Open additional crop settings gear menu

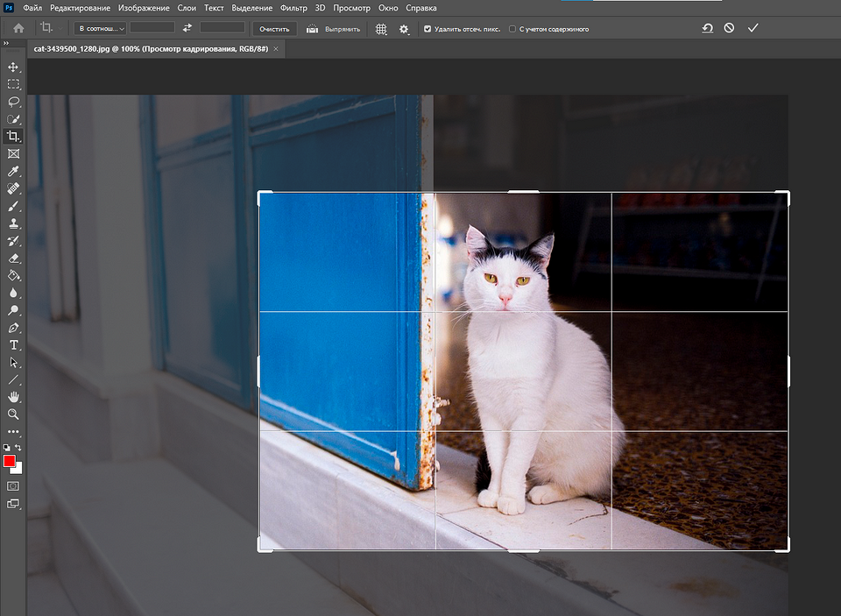pos(404,29)
